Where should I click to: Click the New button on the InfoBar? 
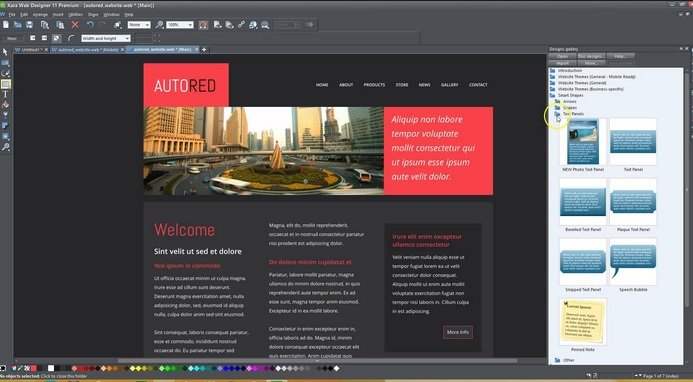coord(12,38)
